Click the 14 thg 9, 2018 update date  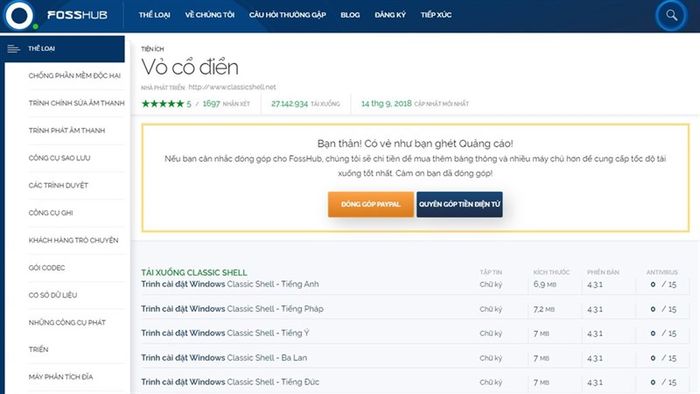point(386,104)
